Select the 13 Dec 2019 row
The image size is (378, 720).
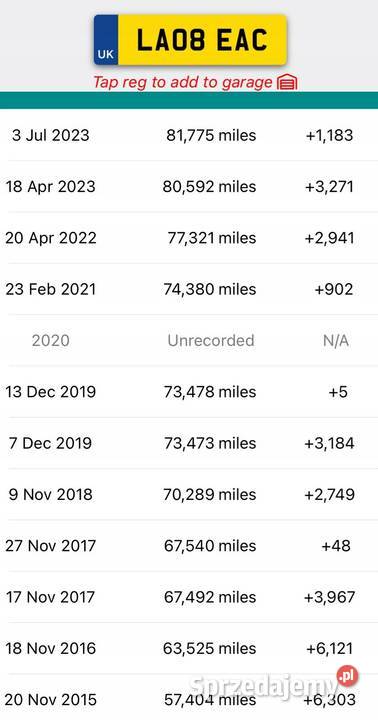pyautogui.click(x=189, y=392)
